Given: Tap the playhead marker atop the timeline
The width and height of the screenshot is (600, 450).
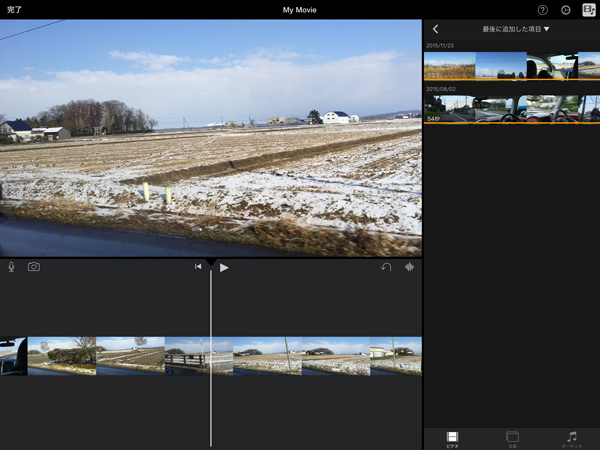Looking at the screenshot, I should point(211,262).
